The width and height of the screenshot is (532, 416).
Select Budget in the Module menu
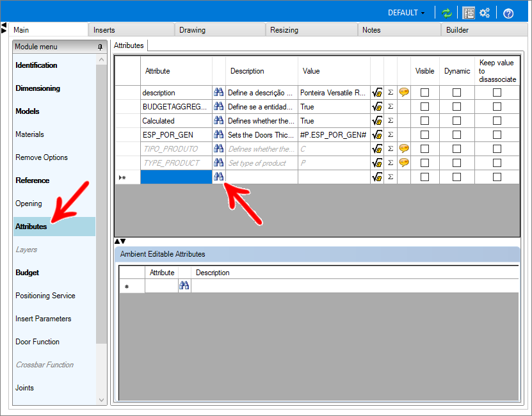(x=27, y=273)
